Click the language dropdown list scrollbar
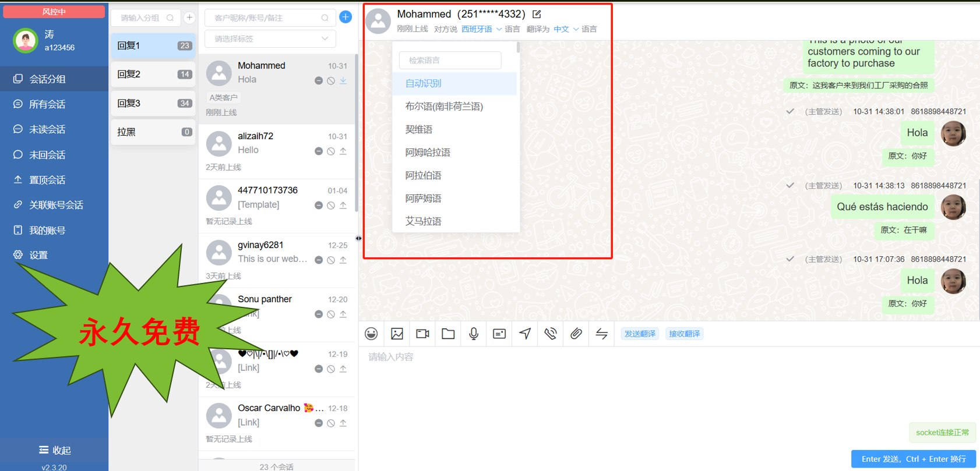Screen dimensions: 980x471 (518, 47)
